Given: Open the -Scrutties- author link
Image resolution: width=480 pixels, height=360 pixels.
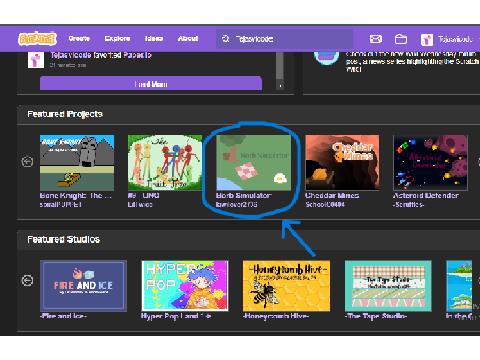Looking at the screenshot, I should pos(409,204).
